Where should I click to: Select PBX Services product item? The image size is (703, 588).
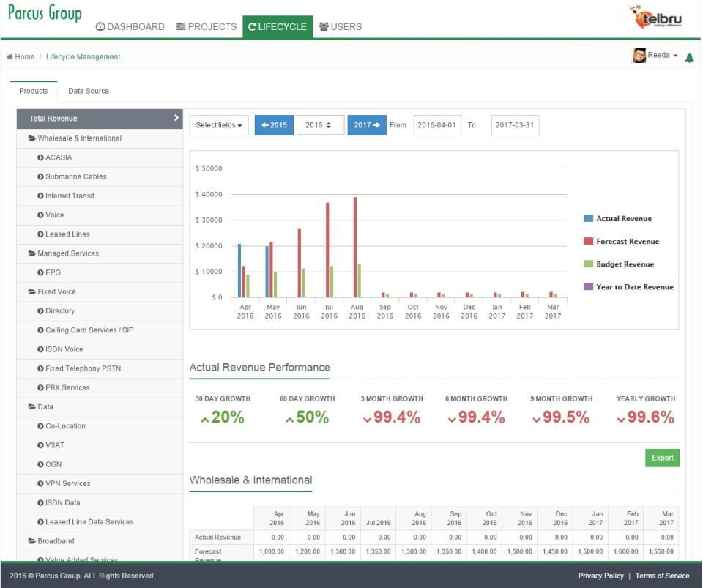100,387
